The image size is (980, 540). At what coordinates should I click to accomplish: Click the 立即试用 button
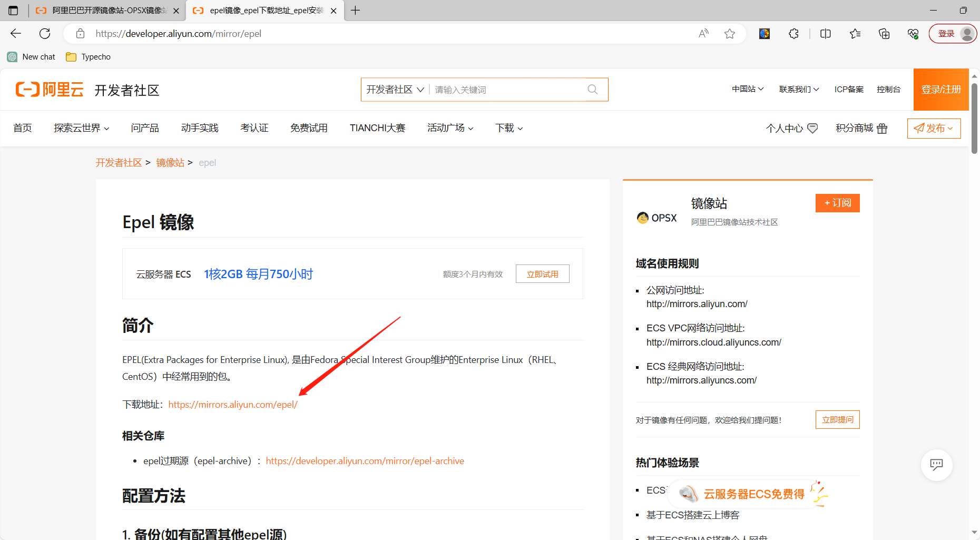coord(543,274)
